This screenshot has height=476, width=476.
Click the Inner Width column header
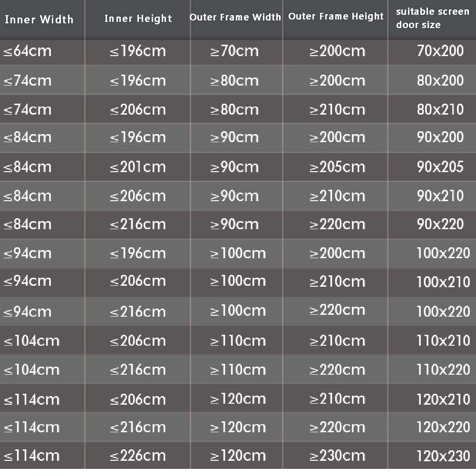click(x=39, y=19)
